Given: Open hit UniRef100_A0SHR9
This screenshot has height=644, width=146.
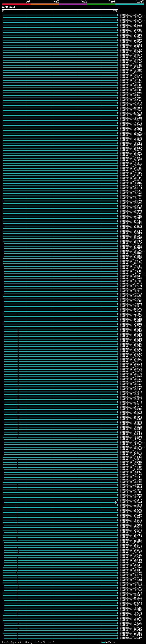Looking at the screenshot, I should coord(131,434).
